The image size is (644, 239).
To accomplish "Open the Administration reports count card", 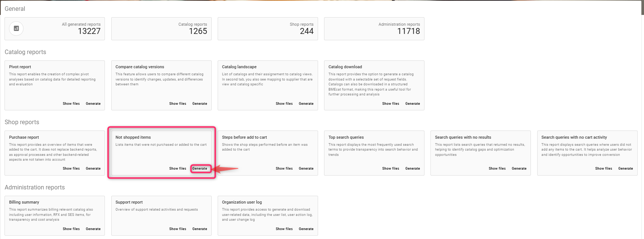I will point(374,29).
